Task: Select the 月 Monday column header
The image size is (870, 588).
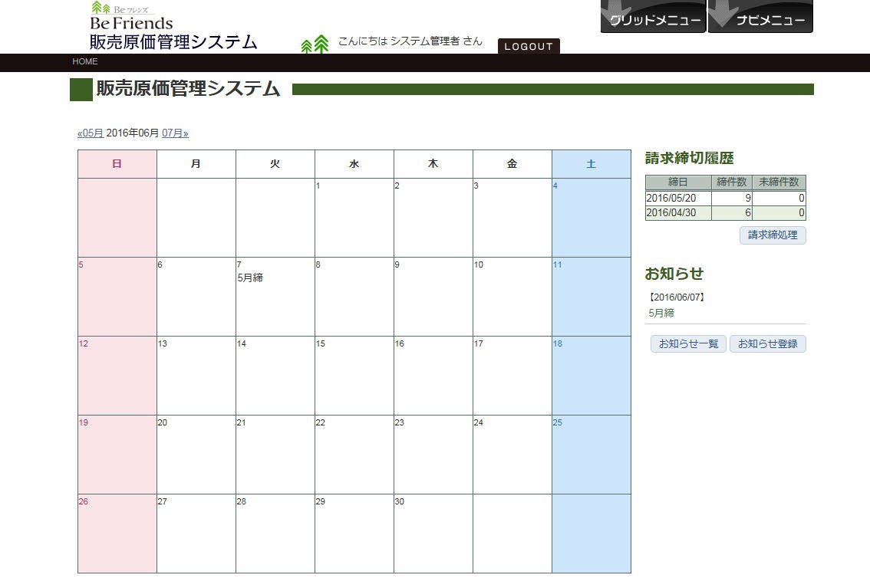Action: pyautogui.click(x=196, y=164)
